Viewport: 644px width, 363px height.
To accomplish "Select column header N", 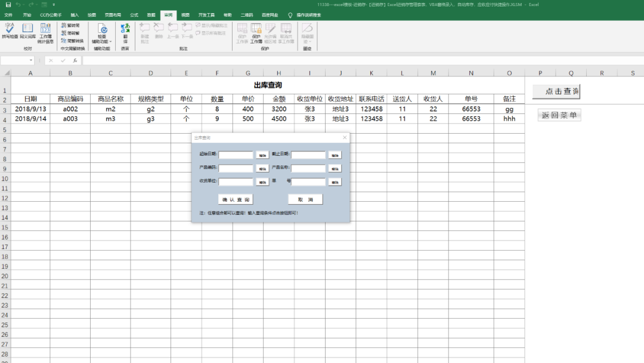I will pyautogui.click(x=471, y=73).
